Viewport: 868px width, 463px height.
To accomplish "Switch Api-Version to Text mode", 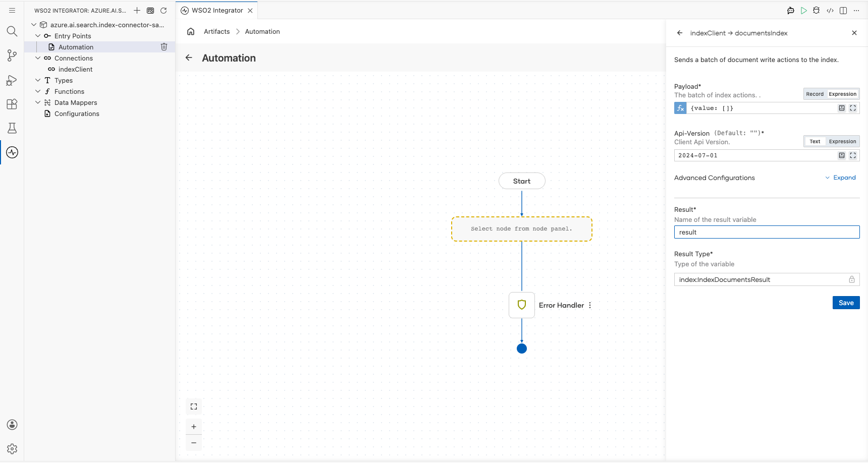I will (x=815, y=141).
